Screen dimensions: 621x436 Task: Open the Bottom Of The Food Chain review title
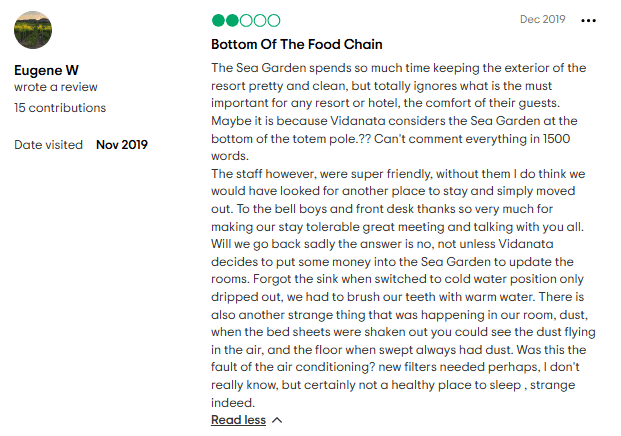coord(297,45)
